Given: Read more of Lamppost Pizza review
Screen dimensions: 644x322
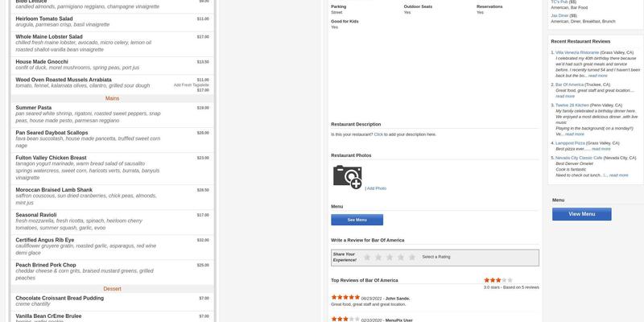Looking at the screenshot, I should coord(601,149).
